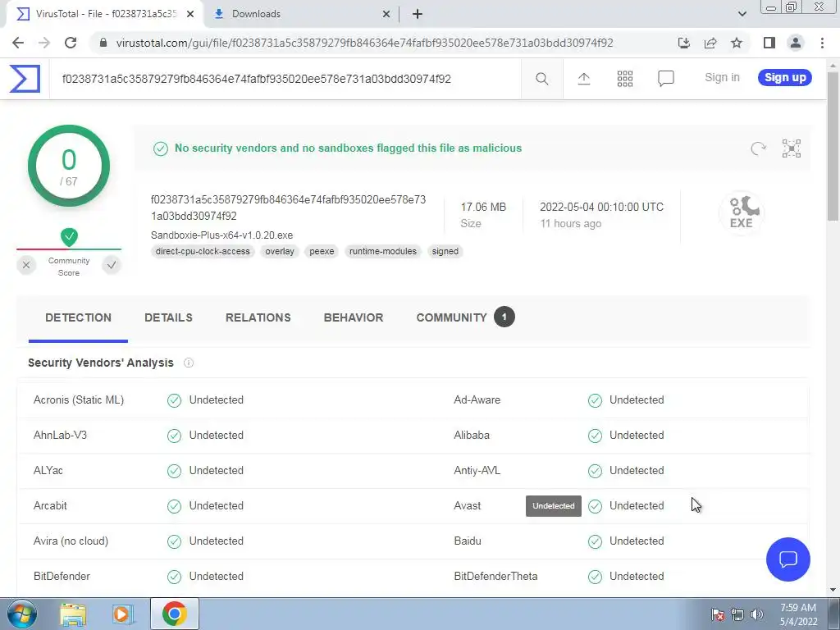The image size is (840, 630).
Task: Reload the page with the refresh icon
Action: [71, 43]
